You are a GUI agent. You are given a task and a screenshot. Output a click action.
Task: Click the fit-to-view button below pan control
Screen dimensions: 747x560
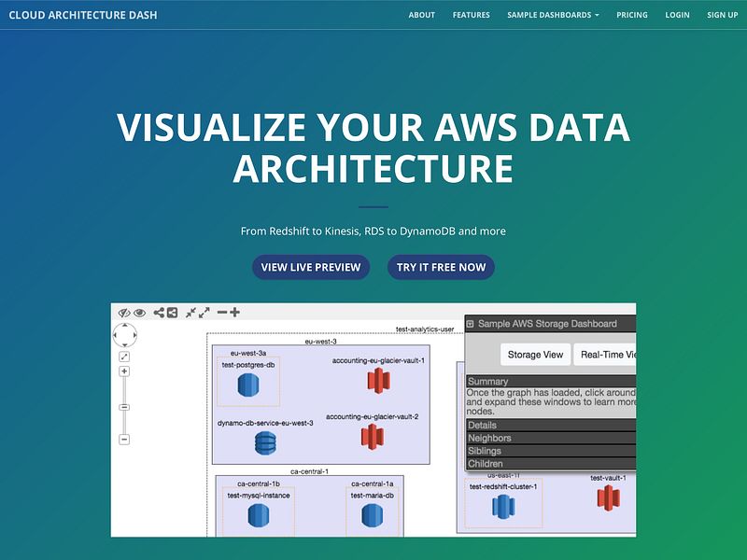[124, 357]
